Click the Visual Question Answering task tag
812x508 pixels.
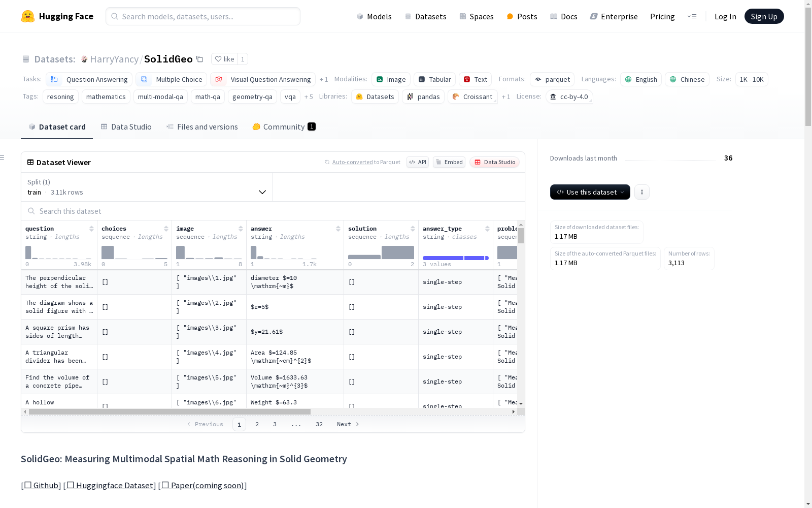coord(263,79)
